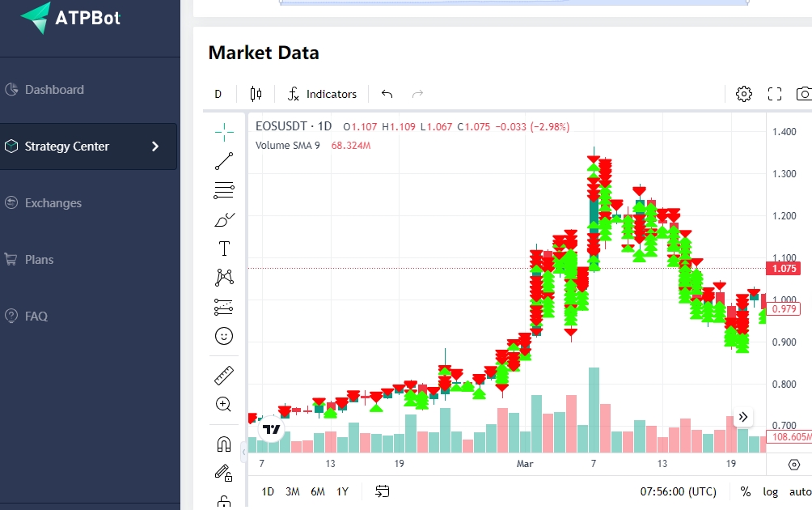Open chart settings gear icon
Viewport: 812px width, 510px height.
(743, 94)
